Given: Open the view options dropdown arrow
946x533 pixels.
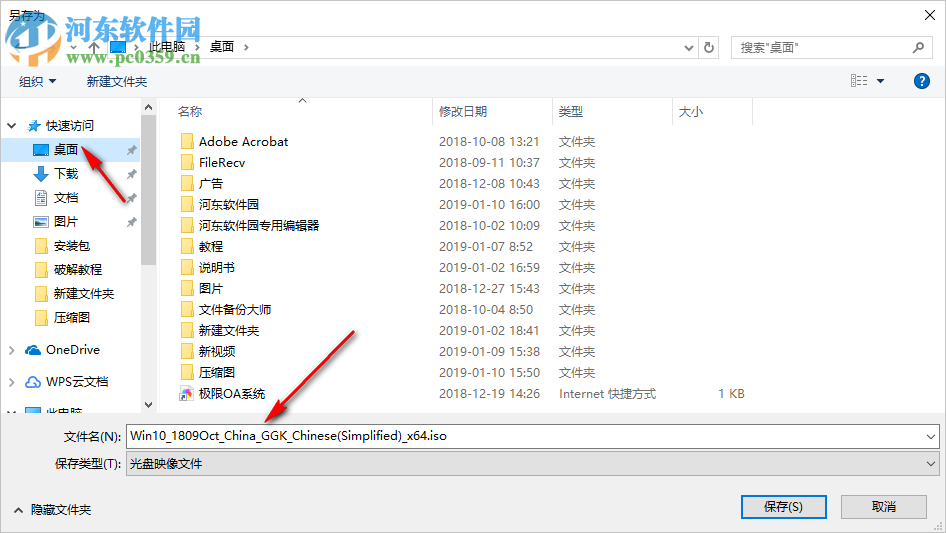Looking at the screenshot, I should (880, 81).
